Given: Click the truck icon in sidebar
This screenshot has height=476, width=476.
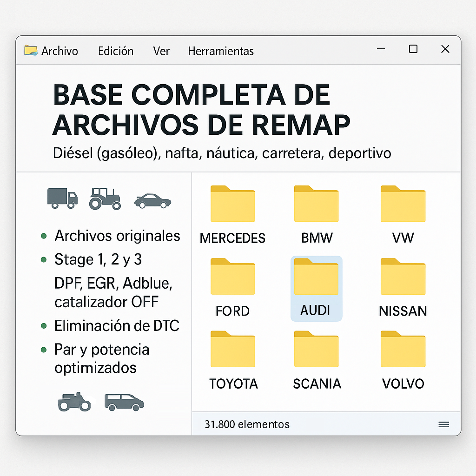Looking at the screenshot, I should coord(63,198).
